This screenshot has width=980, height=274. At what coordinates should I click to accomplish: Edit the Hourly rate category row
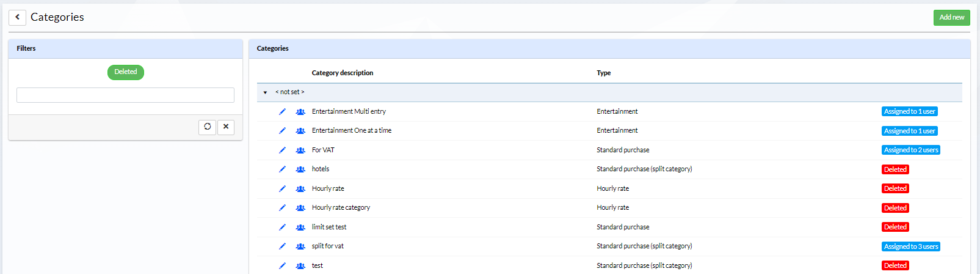(x=282, y=188)
